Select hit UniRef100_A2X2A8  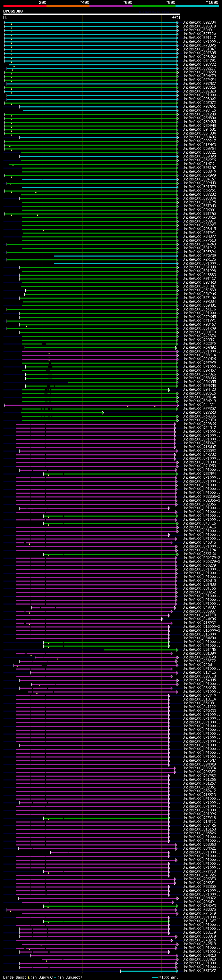[x=199, y=114]
